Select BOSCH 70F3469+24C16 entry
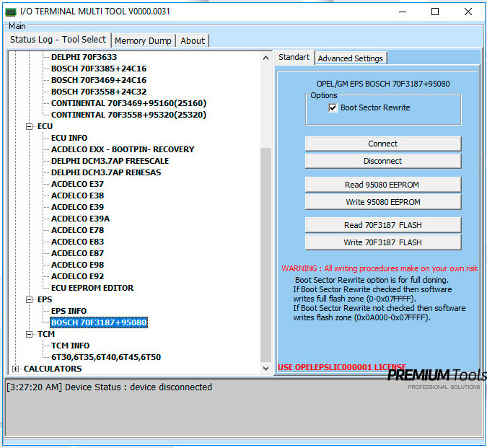Screen dimensions: 487x448 click(x=99, y=80)
